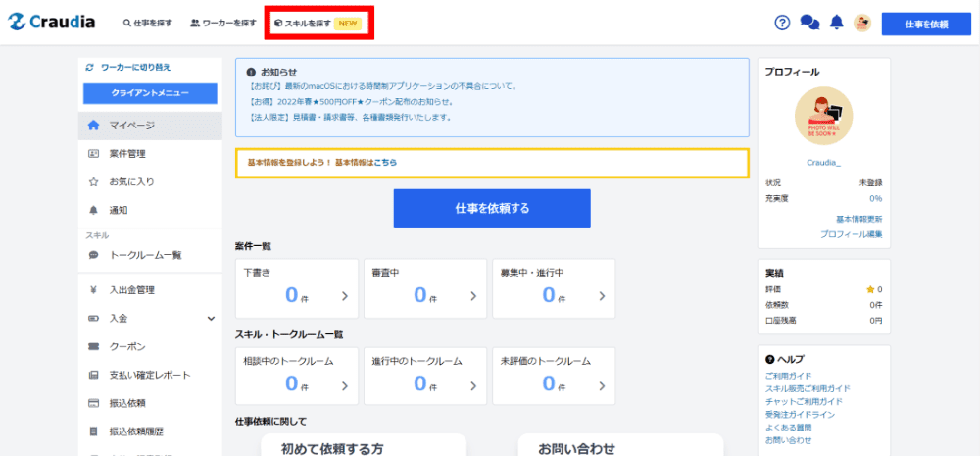980x456 pixels.
Task: Open the chat messages icon
Action: 809,23
